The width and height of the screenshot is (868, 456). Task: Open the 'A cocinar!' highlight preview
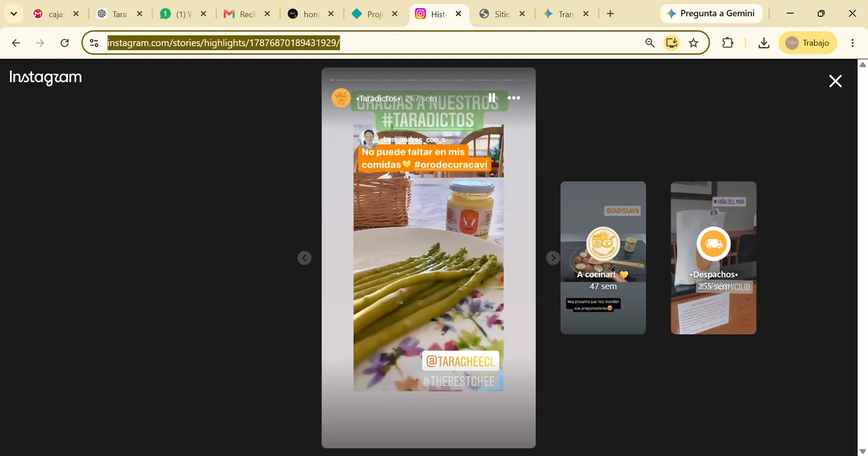tap(603, 258)
